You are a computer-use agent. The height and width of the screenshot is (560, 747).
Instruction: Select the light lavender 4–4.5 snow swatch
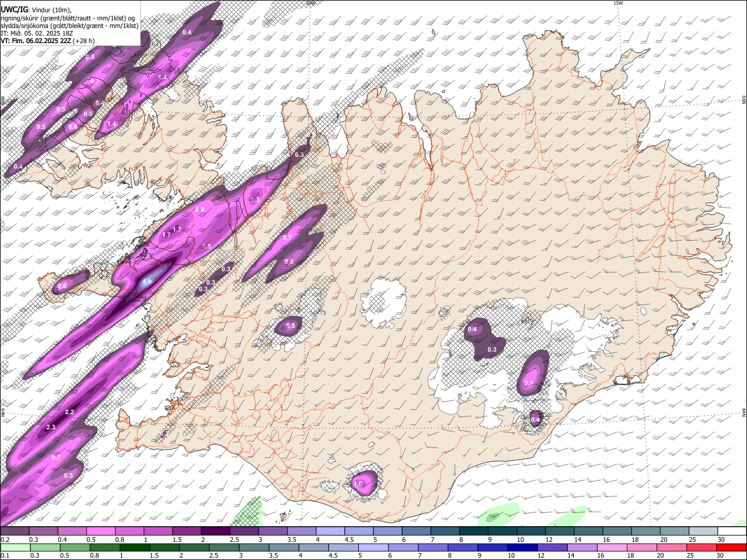pyautogui.click(x=330, y=531)
